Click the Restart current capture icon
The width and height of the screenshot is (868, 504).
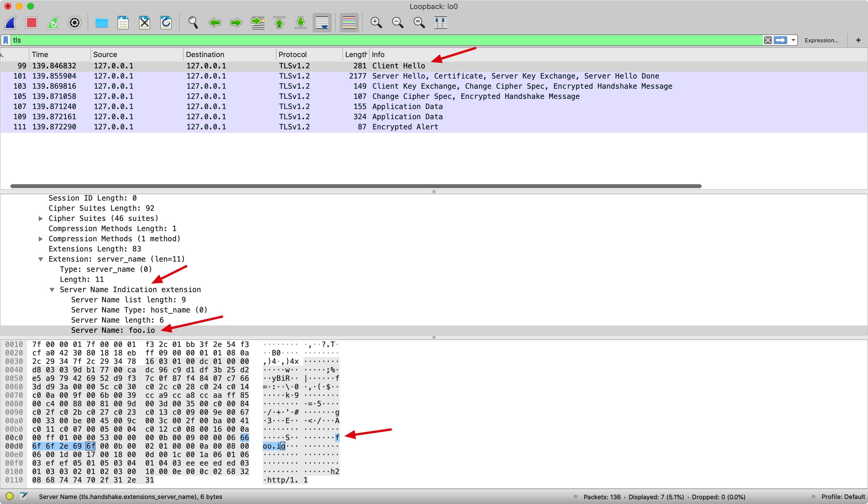(53, 23)
